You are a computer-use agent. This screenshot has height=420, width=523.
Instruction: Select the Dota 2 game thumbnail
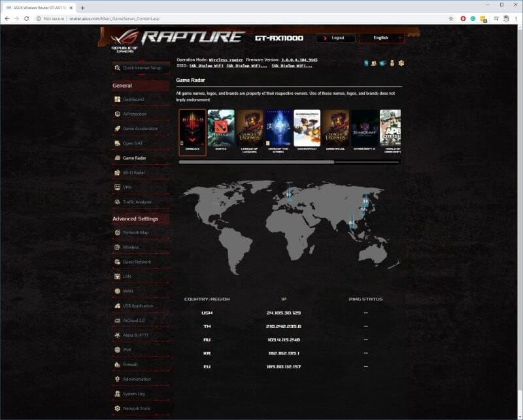click(221, 128)
